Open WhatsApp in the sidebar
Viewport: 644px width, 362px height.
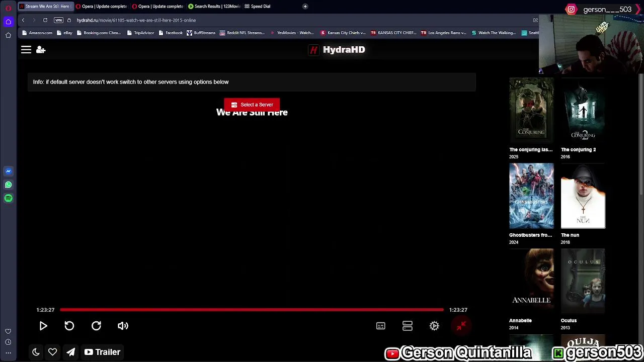(9, 185)
